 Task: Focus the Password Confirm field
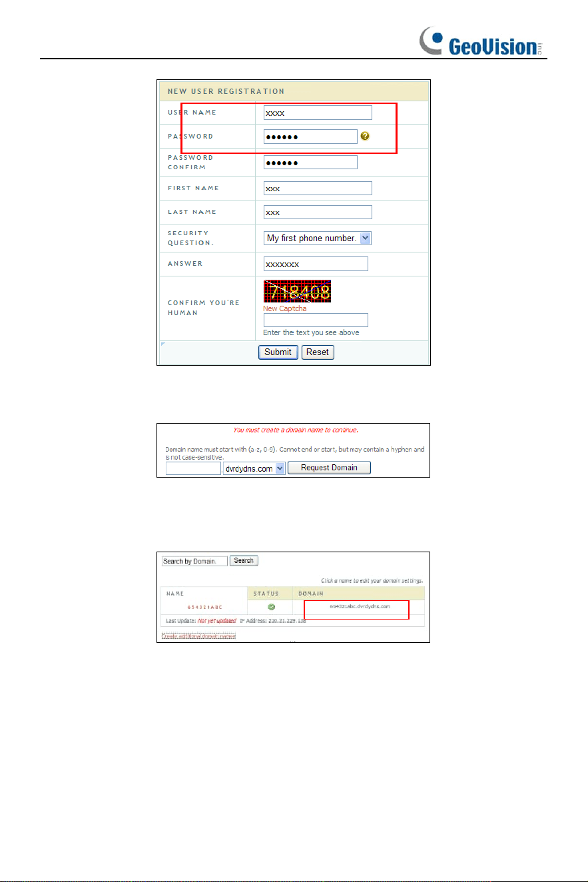point(310,163)
